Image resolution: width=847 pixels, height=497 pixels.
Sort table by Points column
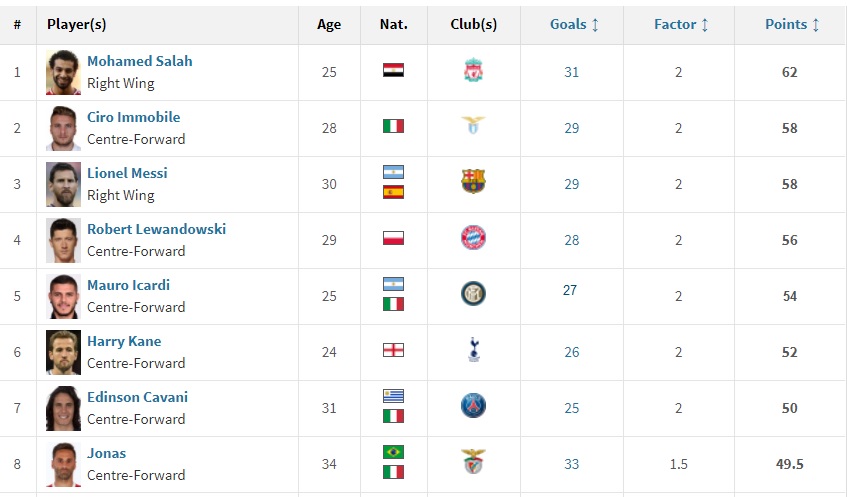coord(792,24)
